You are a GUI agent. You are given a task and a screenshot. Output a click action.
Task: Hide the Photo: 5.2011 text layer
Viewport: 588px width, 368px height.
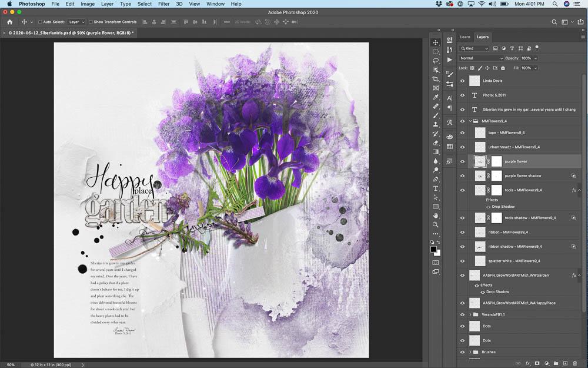462,95
